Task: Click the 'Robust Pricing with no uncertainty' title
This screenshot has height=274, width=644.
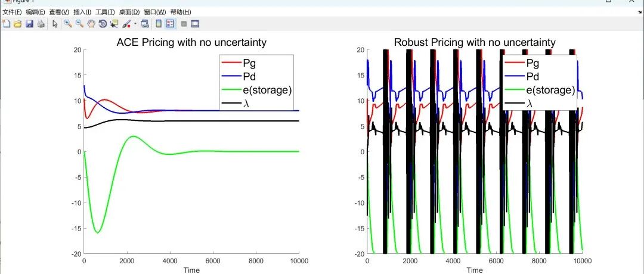Action: 475,42
